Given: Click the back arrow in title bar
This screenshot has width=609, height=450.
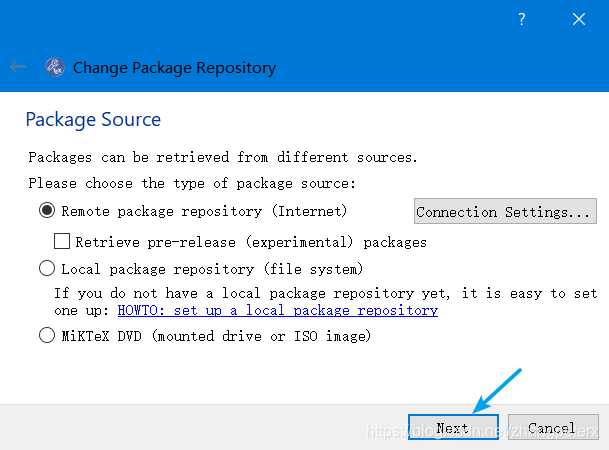Looking at the screenshot, I should [x=18, y=67].
